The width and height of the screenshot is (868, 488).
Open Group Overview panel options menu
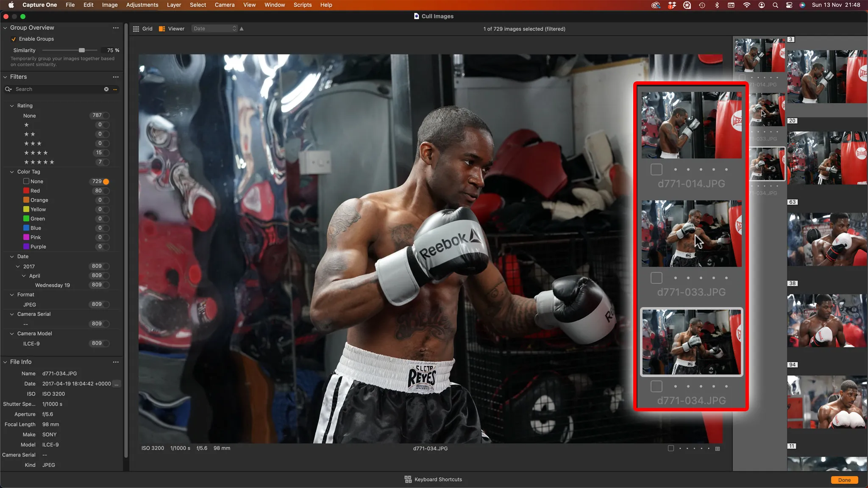[x=116, y=28]
